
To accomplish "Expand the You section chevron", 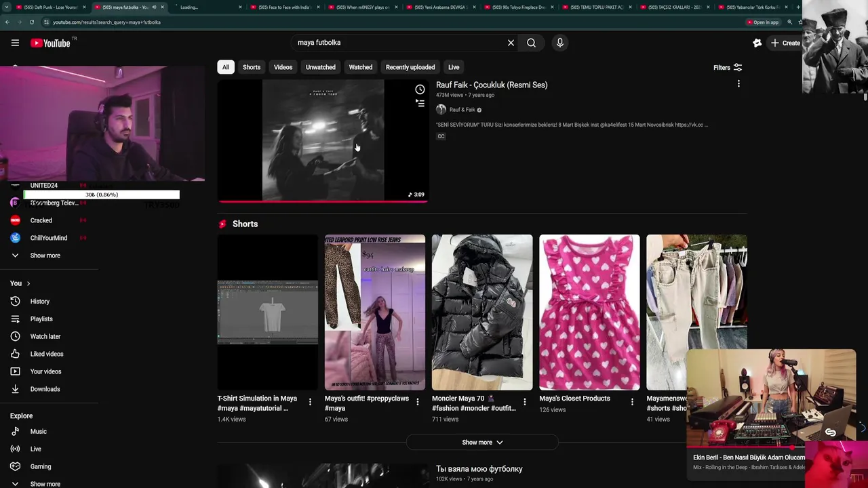I will click(28, 283).
